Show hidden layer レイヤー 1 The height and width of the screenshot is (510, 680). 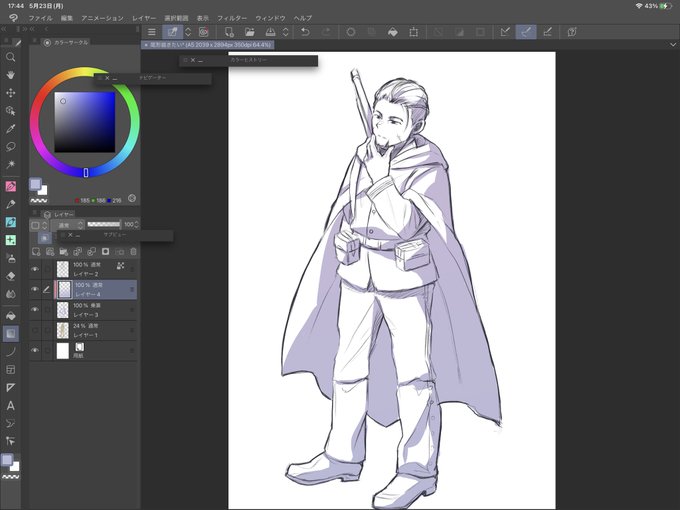35,330
